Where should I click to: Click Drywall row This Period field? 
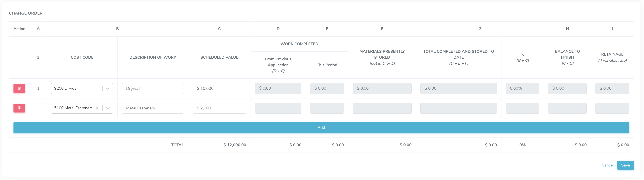click(x=327, y=88)
